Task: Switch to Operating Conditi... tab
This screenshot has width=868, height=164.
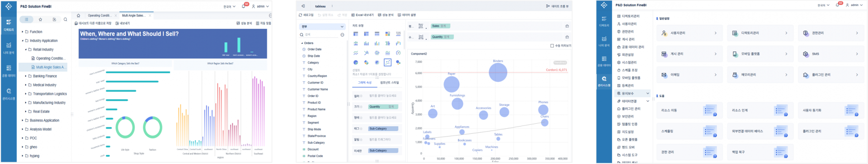Action: (99, 15)
